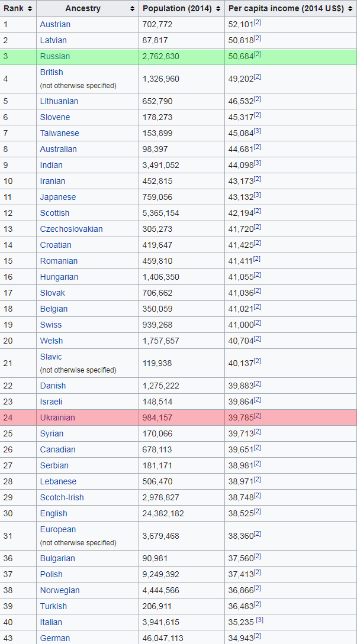
Task: Open the Latvian ancestry link
Action: tap(53, 40)
